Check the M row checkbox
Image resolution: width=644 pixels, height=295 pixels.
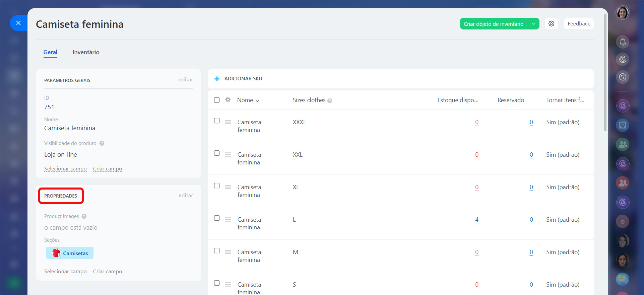point(217,250)
